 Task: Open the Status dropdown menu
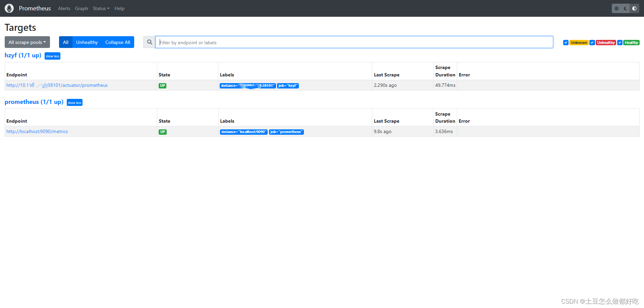pyautogui.click(x=101, y=8)
